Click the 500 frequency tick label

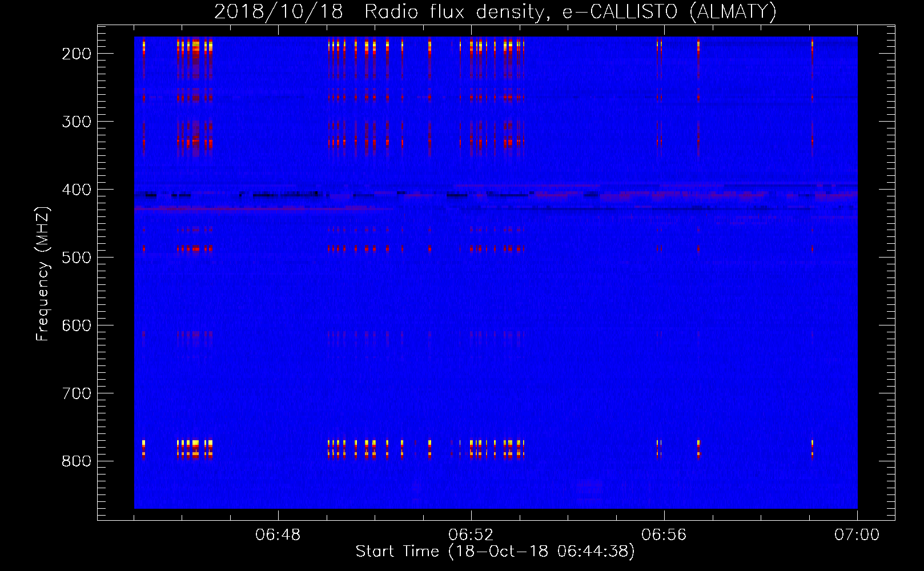[x=77, y=258]
